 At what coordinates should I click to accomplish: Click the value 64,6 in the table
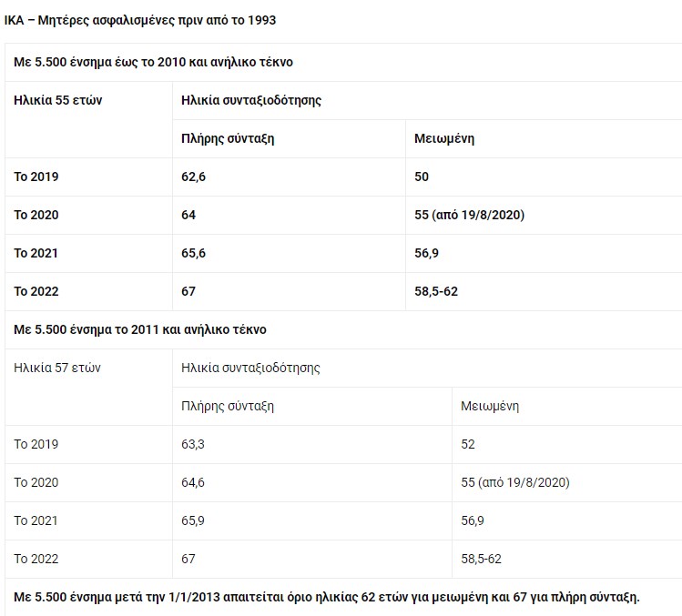193,482
